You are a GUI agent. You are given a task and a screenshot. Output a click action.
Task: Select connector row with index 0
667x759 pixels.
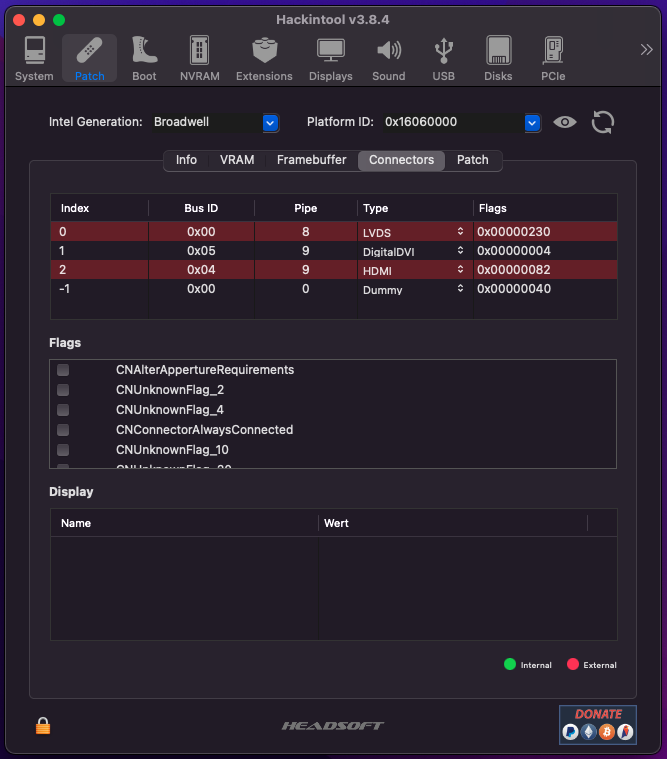334,231
